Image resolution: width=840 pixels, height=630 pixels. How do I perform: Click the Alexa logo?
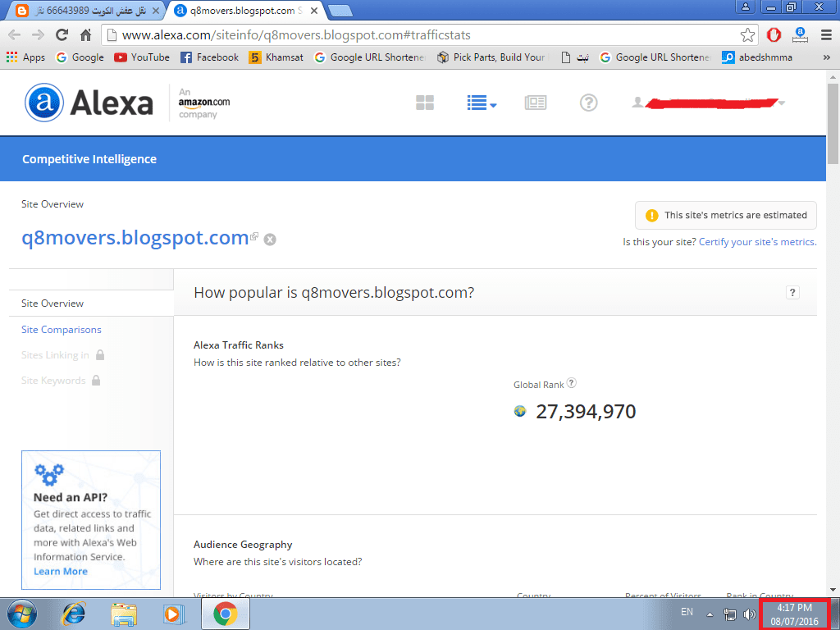coord(89,103)
